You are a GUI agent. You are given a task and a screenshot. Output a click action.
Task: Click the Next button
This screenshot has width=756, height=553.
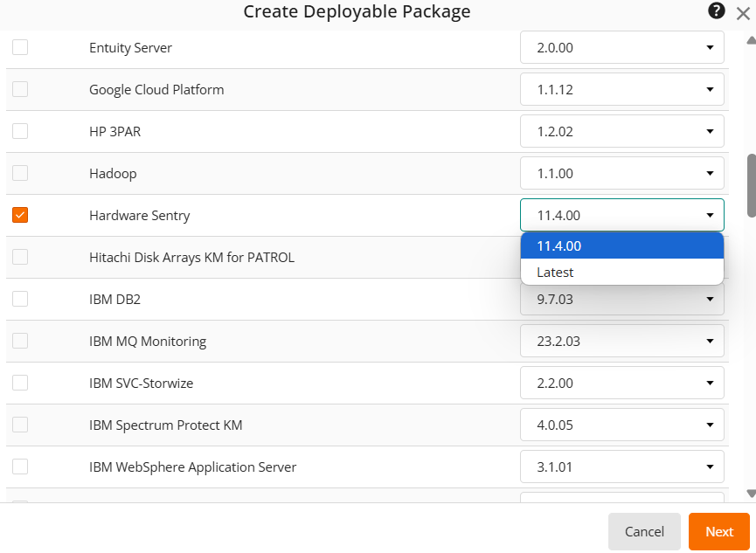tap(718, 531)
